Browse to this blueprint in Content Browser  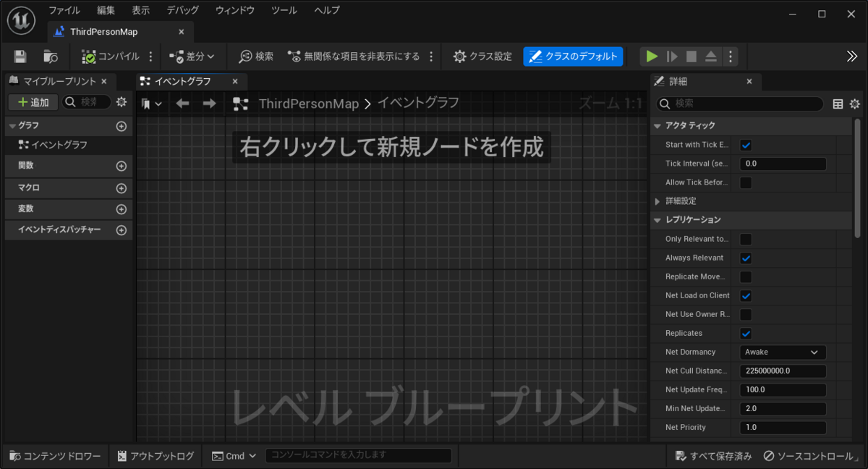pyautogui.click(x=49, y=56)
